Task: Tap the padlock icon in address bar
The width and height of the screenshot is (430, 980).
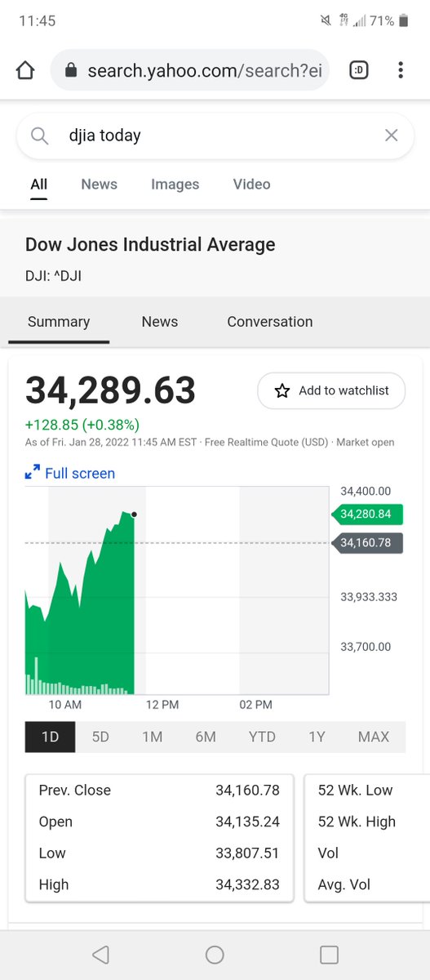Action: pos(71,71)
